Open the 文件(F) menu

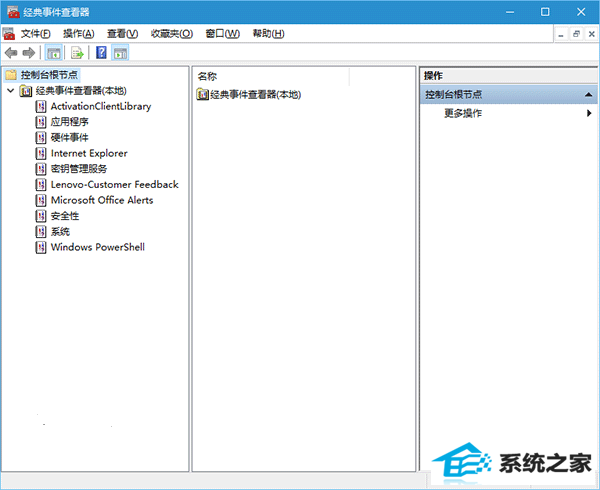(x=36, y=34)
